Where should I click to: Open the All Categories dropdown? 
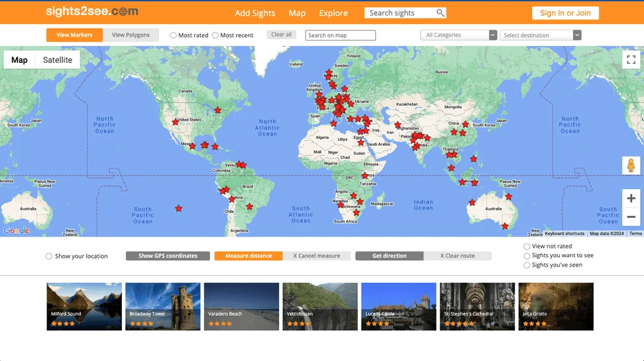coord(458,35)
